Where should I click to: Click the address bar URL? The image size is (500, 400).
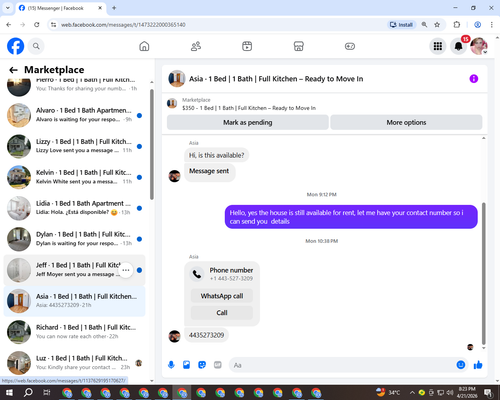point(123,25)
